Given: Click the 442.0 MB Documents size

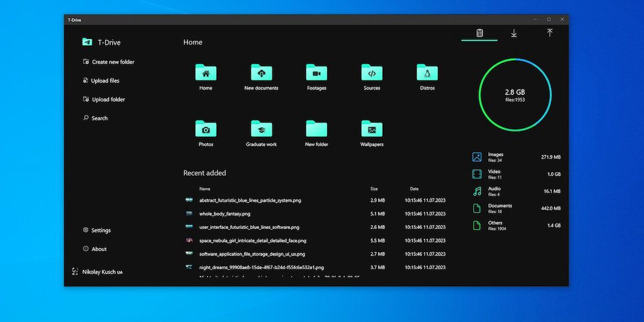Looking at the screenshot, I should pyautogui.click(x=551, y=208).
